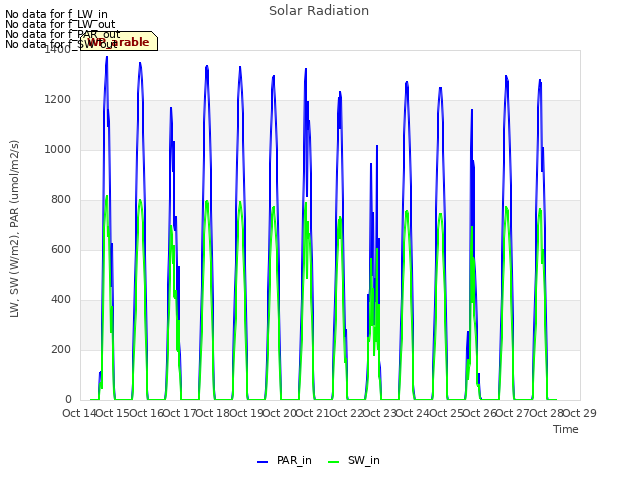Screen dimensions: 640x480
Task: Click the SW_in legend entry
Action: 354,460
